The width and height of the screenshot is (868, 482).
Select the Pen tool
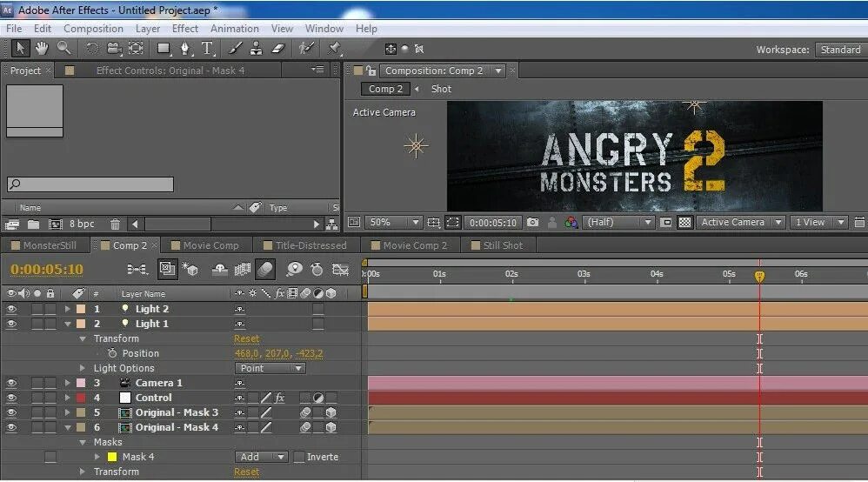pos(185,49)
